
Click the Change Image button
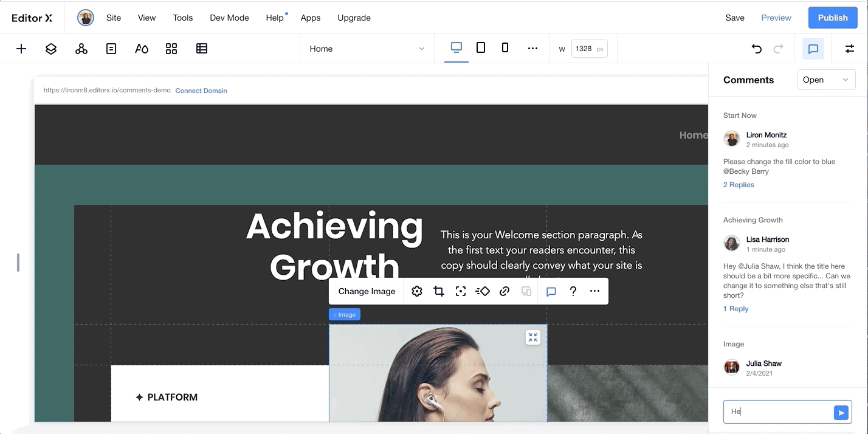(367, 291)
